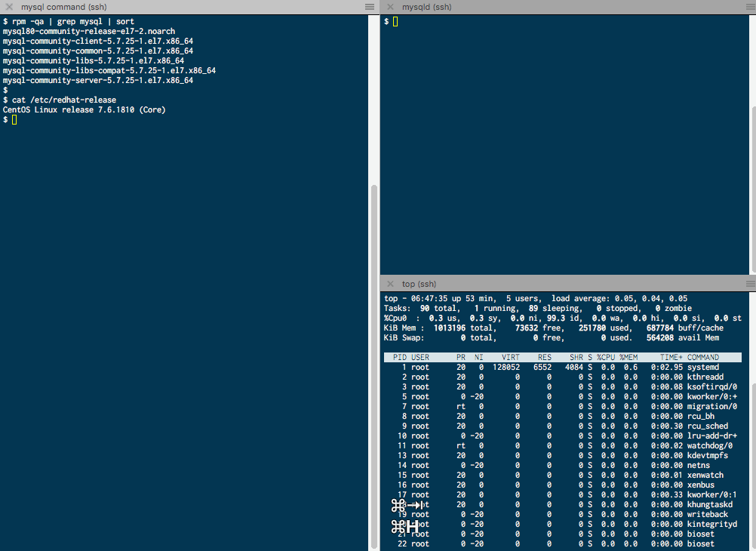Select the netns process row
This screenshot has width=756, height=551.
pos(563,465)
